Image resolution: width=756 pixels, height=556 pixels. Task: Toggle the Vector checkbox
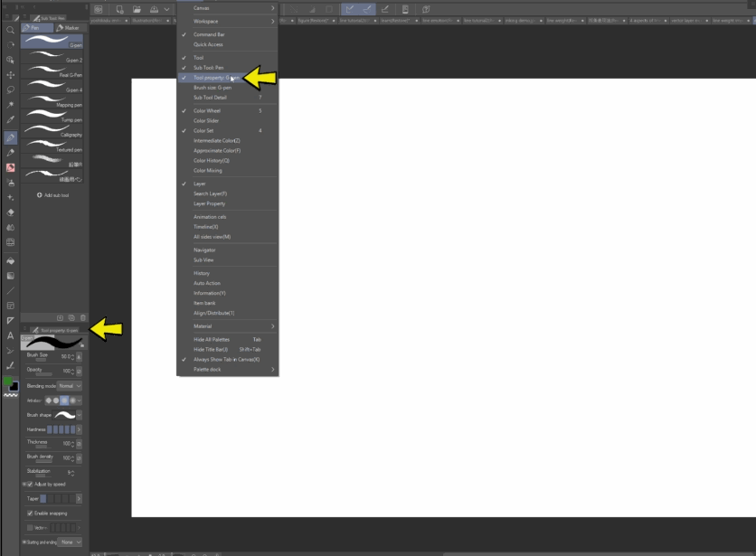[x=30, y=528]
